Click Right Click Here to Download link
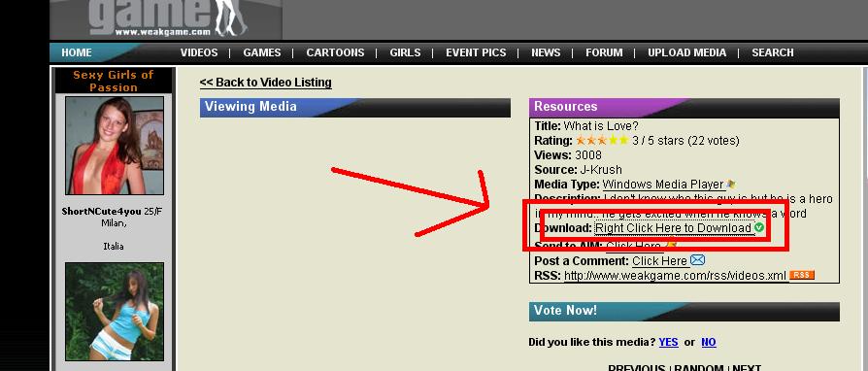Screen dimensions: 868x371 673,228
